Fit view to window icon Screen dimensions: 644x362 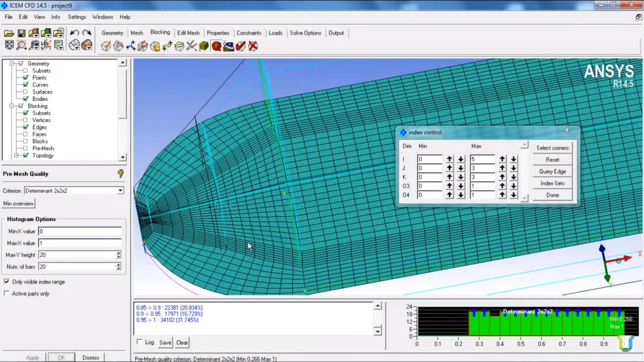9,45
